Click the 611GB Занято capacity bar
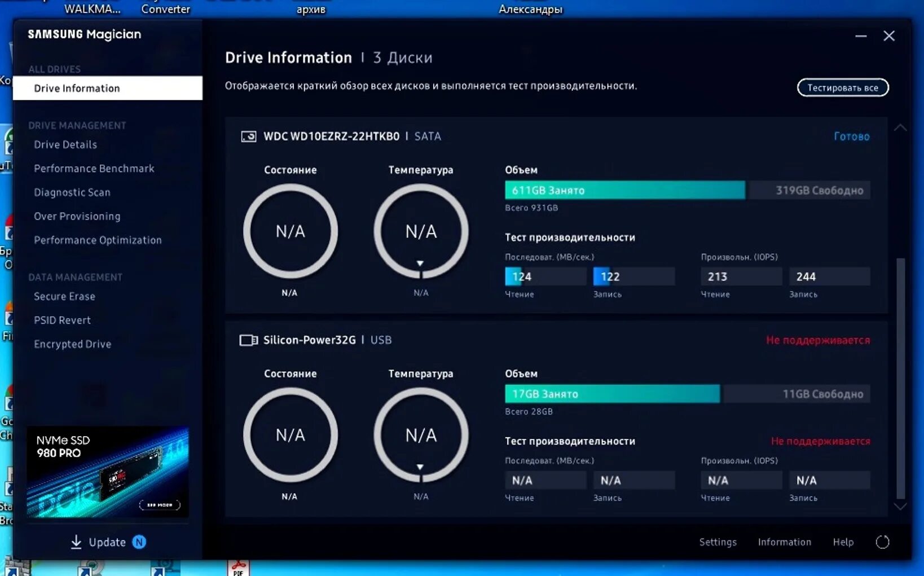 [625, 190]
